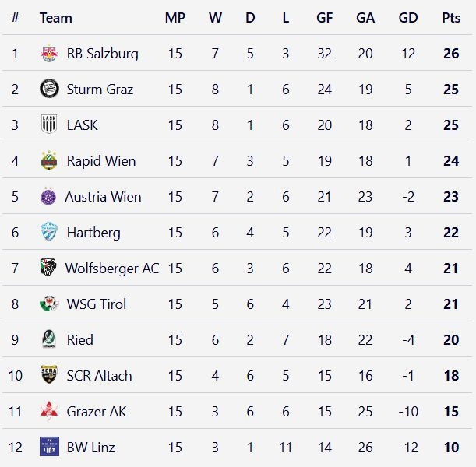
Task: Click the LASK team logo
Action: [x=49, y=125]
